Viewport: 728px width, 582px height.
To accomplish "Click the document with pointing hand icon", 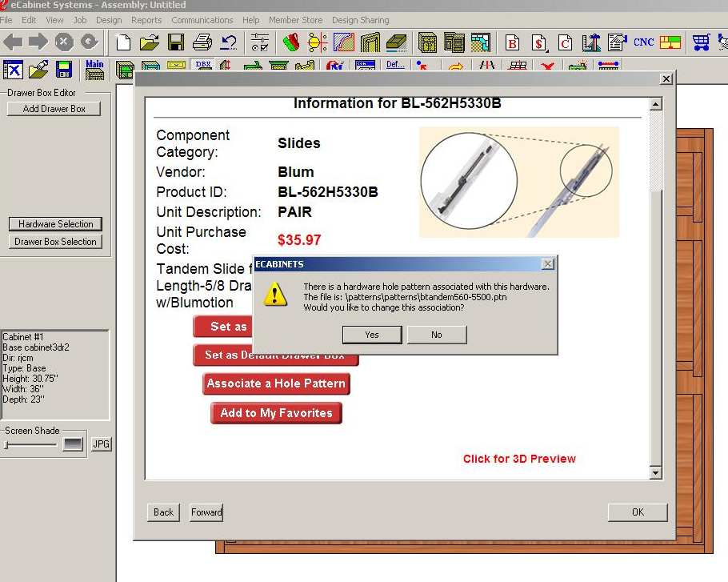I will (617, 42).
